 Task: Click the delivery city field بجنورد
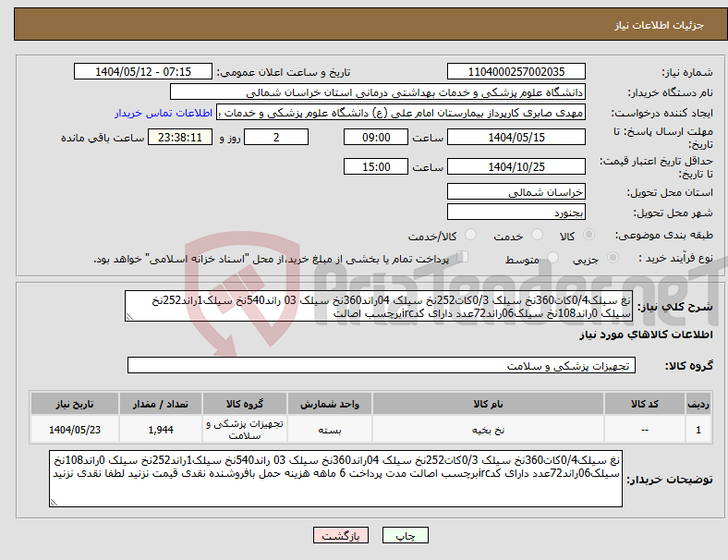coord(516,213)
